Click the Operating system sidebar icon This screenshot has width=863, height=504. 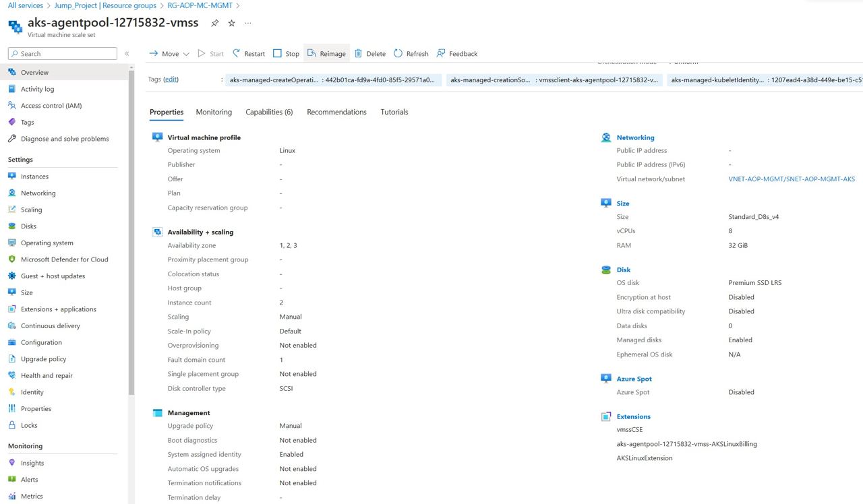coord(12,243)
